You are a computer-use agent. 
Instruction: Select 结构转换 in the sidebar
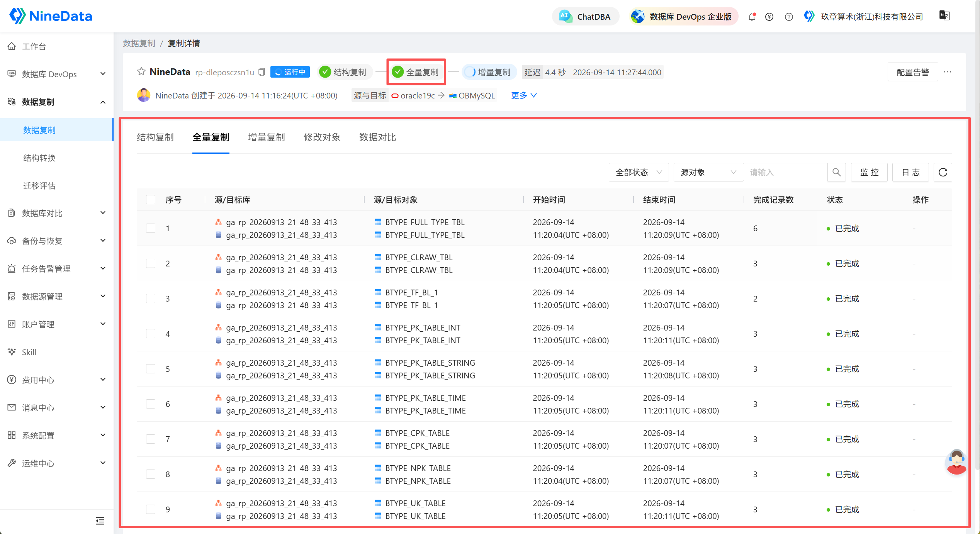click(39, 158)
